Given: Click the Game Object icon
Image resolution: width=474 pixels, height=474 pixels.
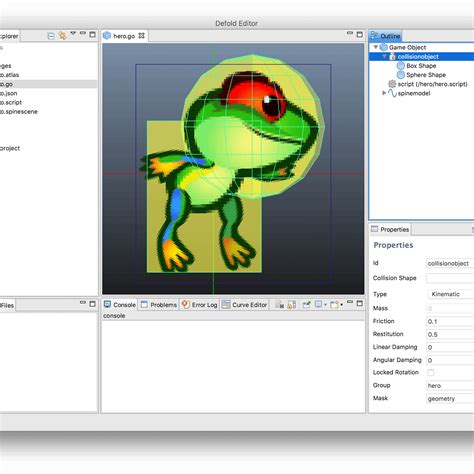Looking at the screenshot, I should [384, 47].
